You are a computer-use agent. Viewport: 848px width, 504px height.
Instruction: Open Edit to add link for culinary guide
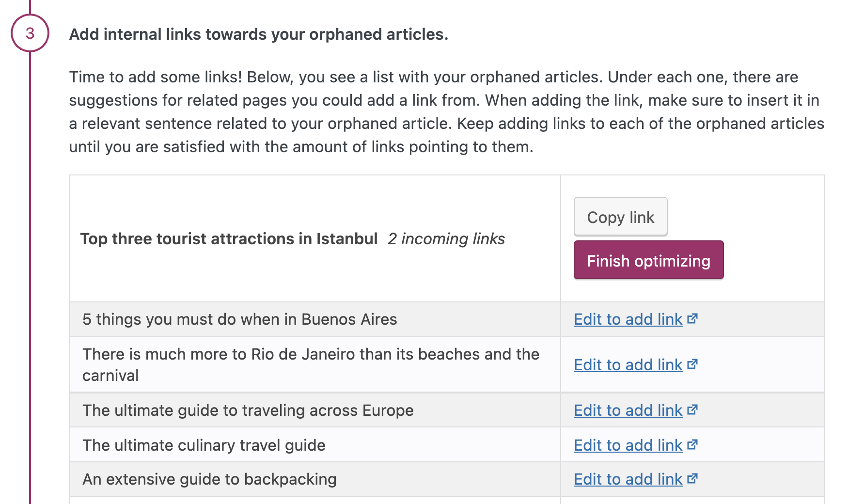[628, 445]
